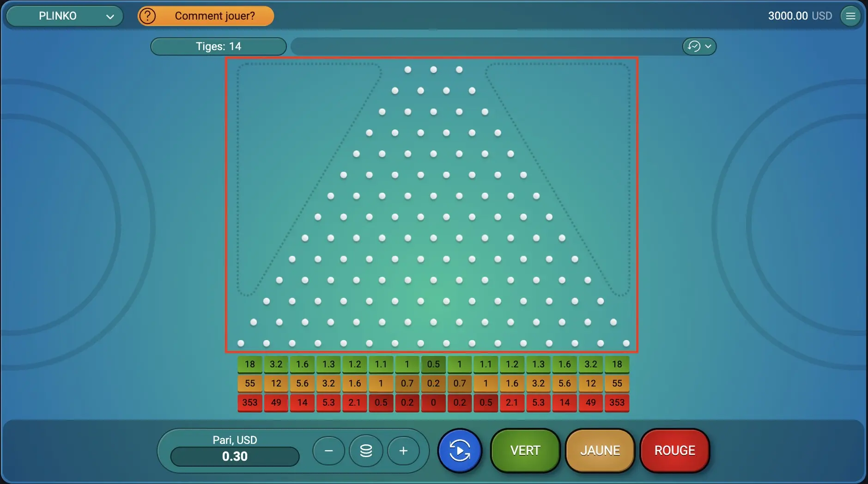Click the leftmost red 353 multiplier
Screen dimensions: 868x484
pyautogui.click(x=250, y=403)
